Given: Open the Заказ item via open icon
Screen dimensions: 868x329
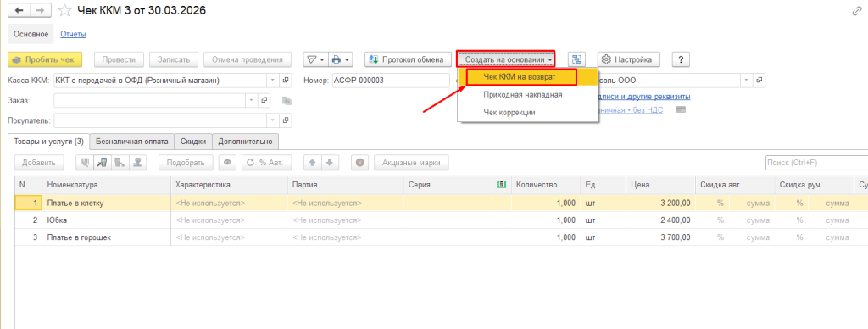Looking at the screenshot, I should [x=265, y=100].
